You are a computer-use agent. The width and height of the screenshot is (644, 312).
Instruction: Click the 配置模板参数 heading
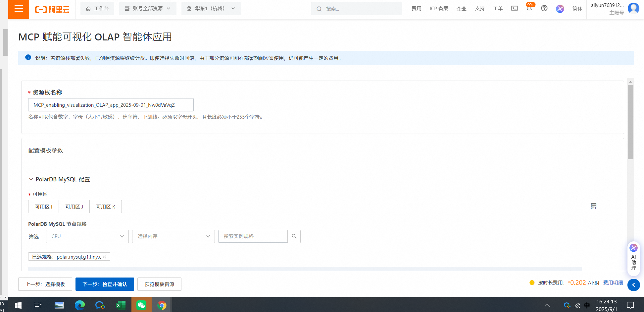[46, 151]
